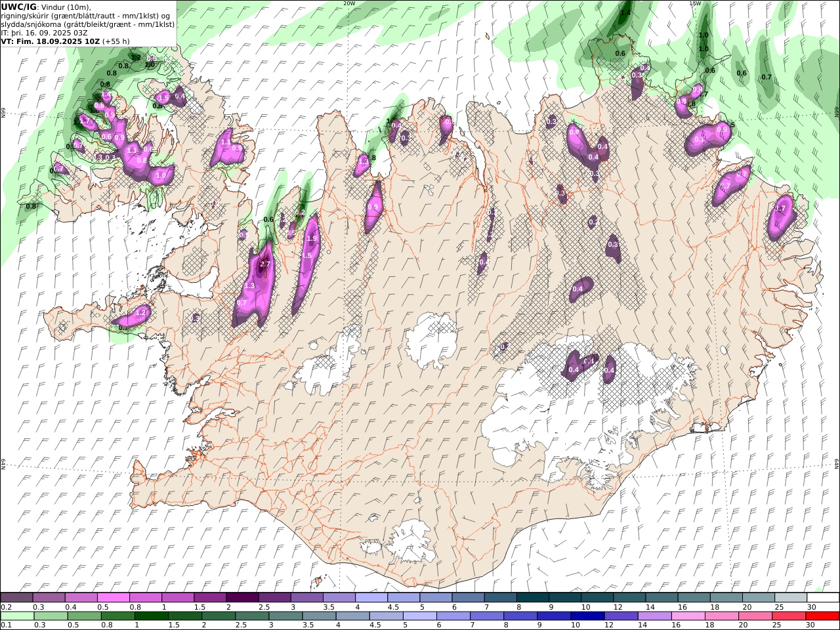
Task: Click the 1.9 snowfall value on the map
Action: 312,238
